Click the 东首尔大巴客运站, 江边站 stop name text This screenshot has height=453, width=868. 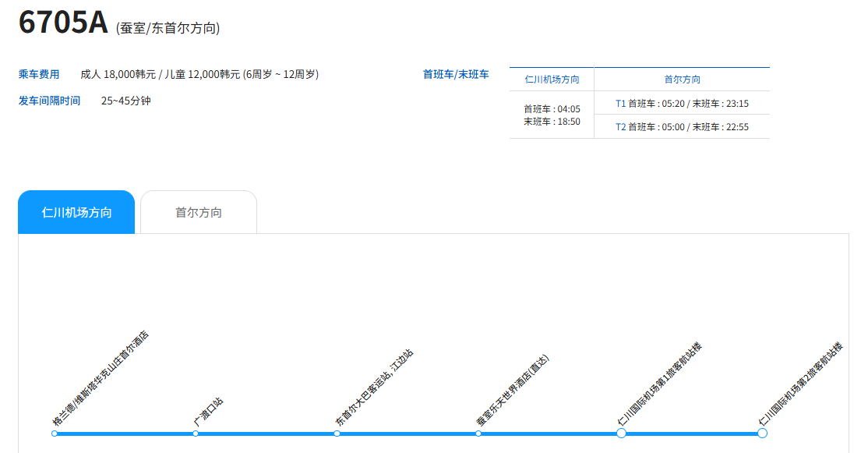coord(374,387)
